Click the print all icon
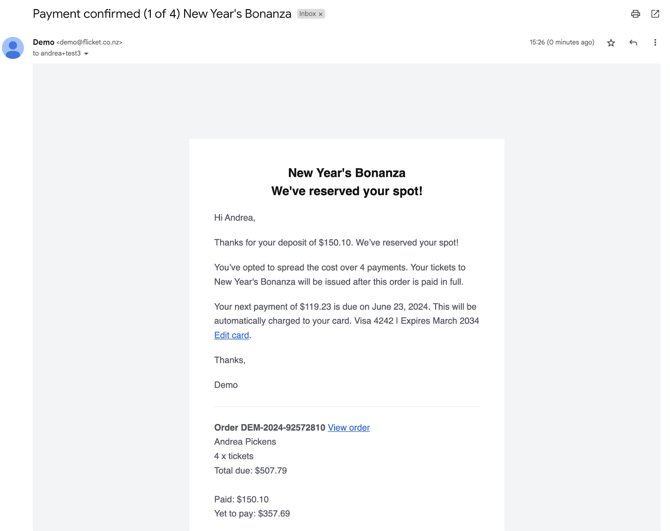 pyautogui.click(x=635, y=14)
